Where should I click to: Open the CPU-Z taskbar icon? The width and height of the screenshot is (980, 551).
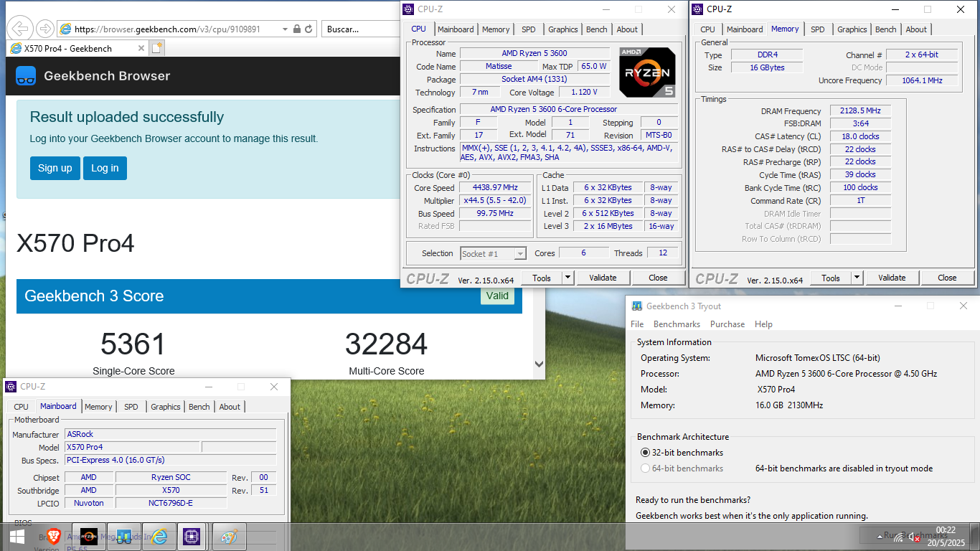[192, 537]
